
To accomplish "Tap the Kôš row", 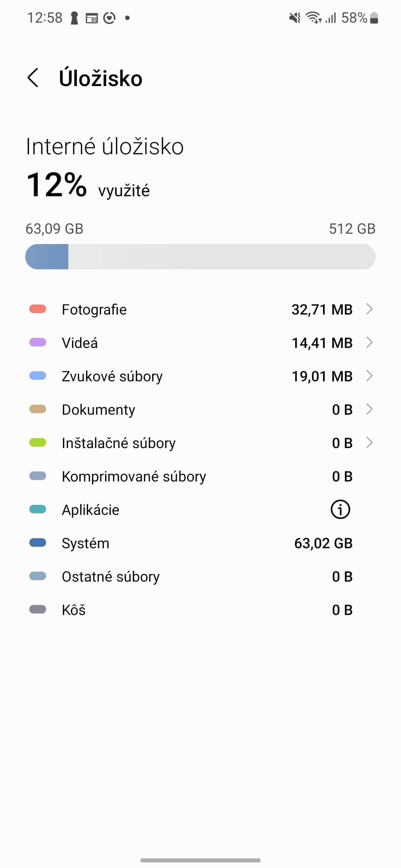I will [200, 610].
